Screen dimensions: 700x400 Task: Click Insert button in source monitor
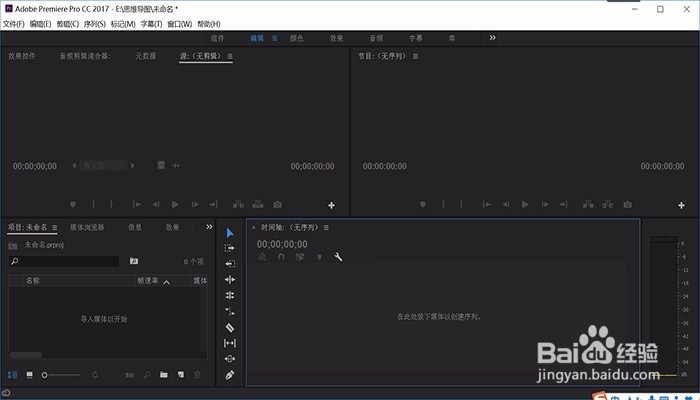[238, 204]
